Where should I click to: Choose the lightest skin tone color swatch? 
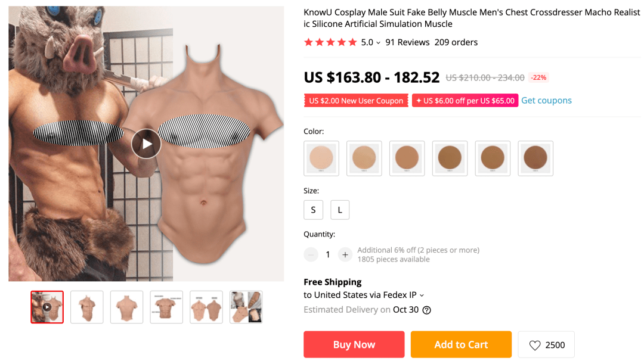[x=321, y=158]
